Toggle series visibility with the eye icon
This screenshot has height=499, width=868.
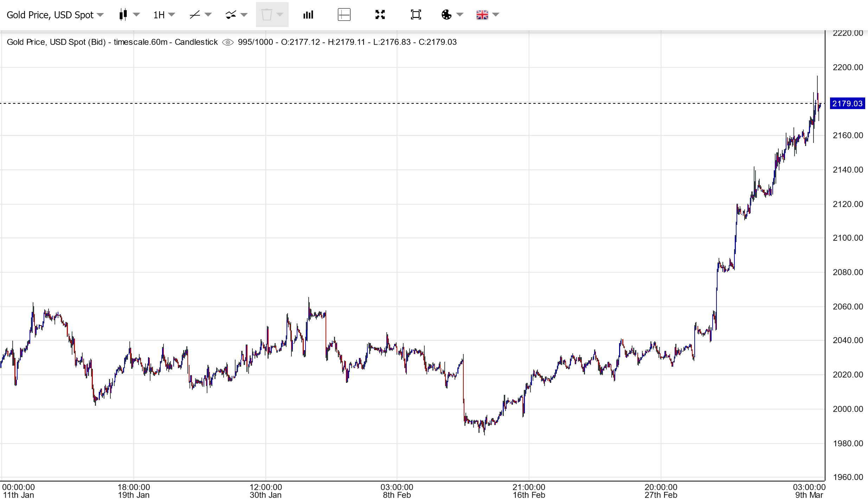228,42
